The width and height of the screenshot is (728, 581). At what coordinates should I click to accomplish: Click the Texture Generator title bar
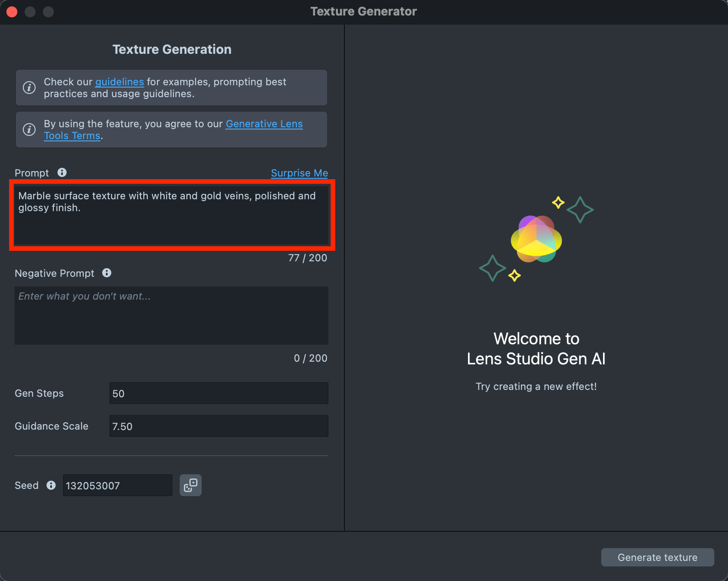pyautogui.click(x=364, y=12)
